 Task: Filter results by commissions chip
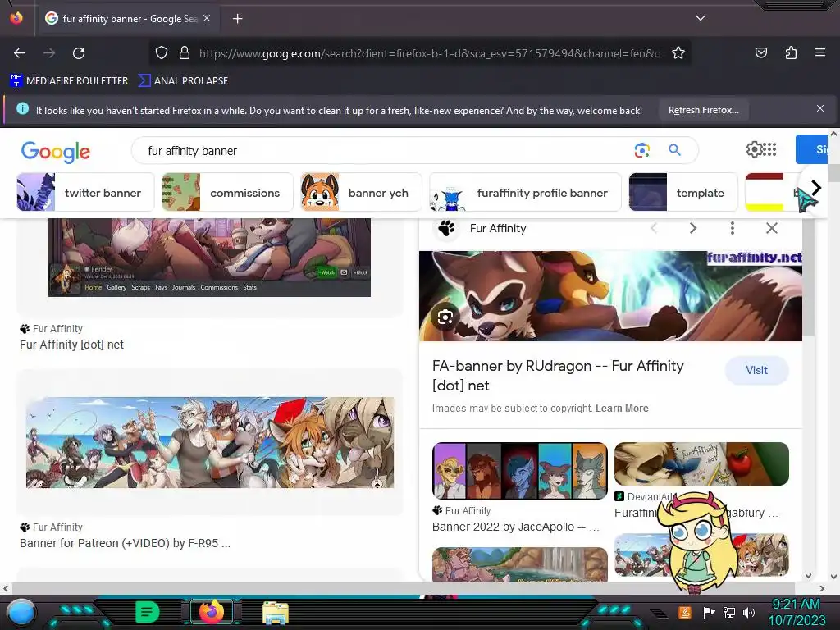(228, 192)
